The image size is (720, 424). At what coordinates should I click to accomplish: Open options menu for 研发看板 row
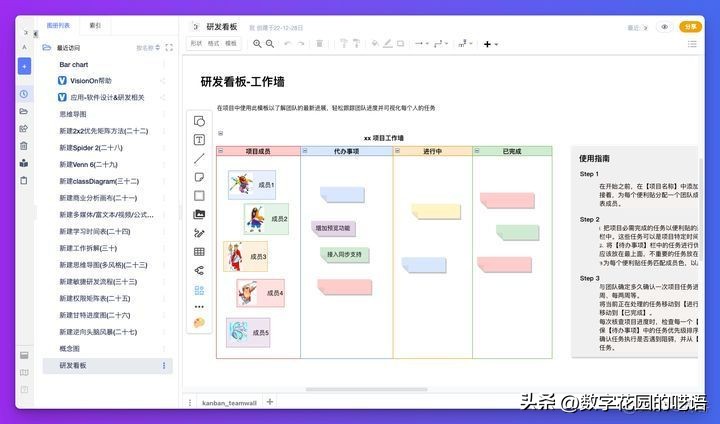pyautogui.click(x=164, y=366)
